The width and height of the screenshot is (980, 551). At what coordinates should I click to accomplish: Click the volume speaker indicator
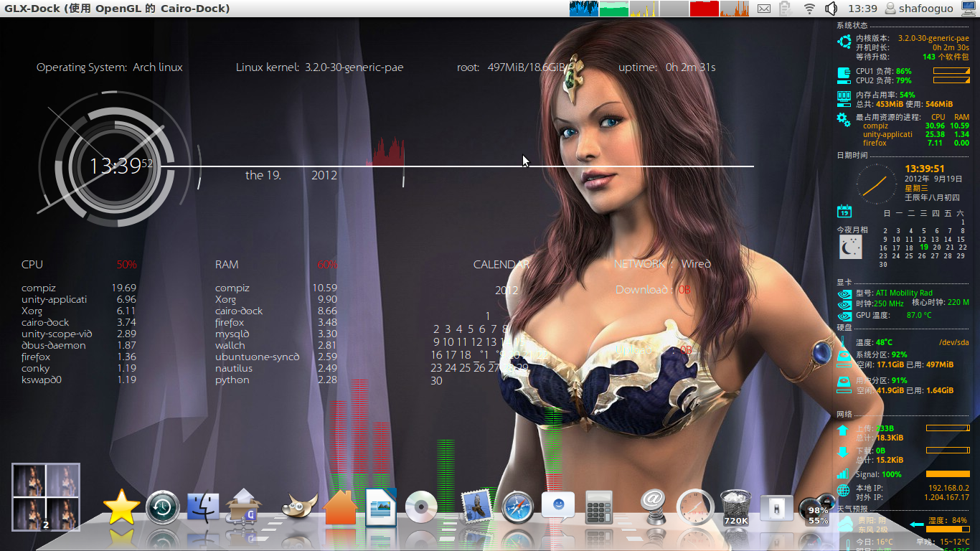(x=831, y=9)
